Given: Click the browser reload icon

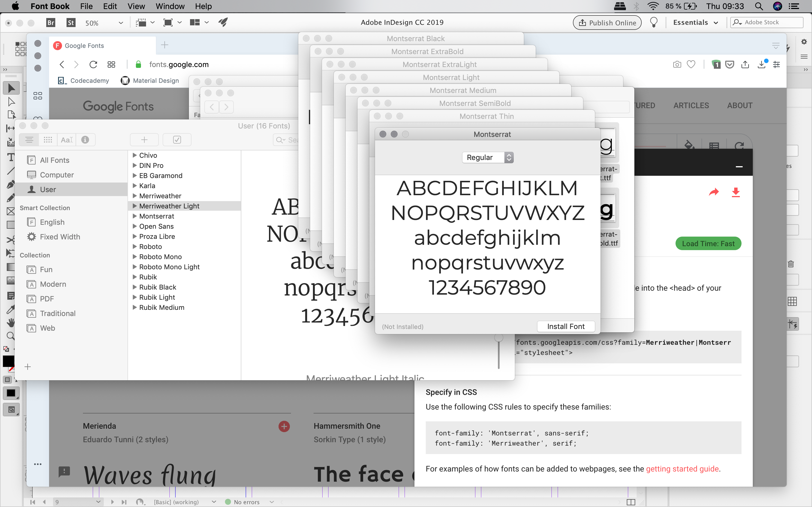Looking at the screenshot, I should click(93, 65).
